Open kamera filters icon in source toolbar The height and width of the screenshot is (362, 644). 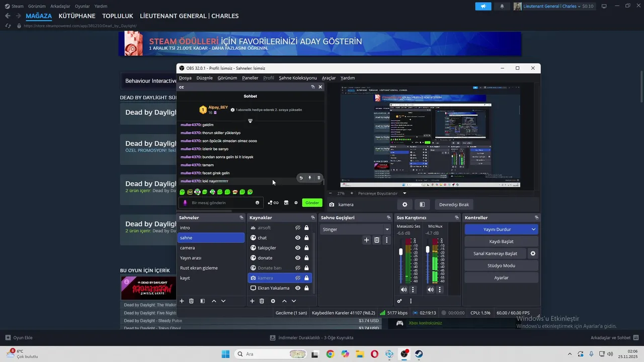coord(422,205)
